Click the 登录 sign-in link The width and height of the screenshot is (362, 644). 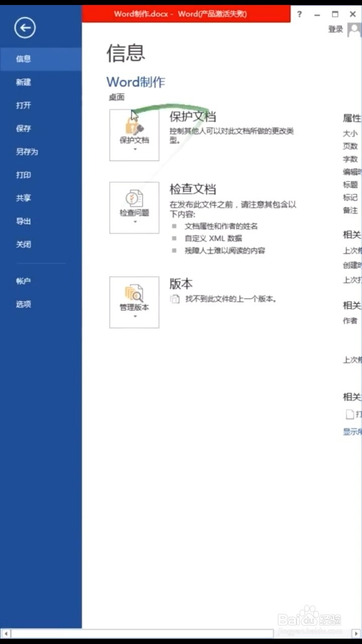[x=335, y=30]
